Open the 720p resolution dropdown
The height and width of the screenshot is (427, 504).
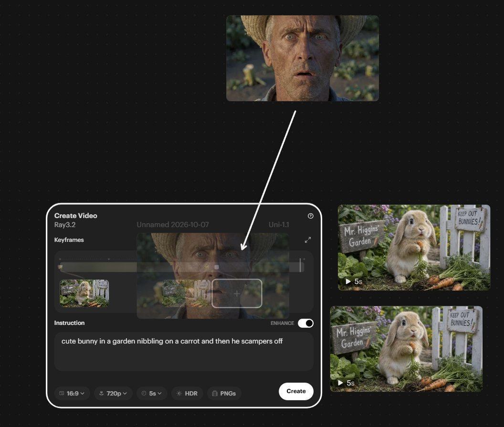click(113, 393)
